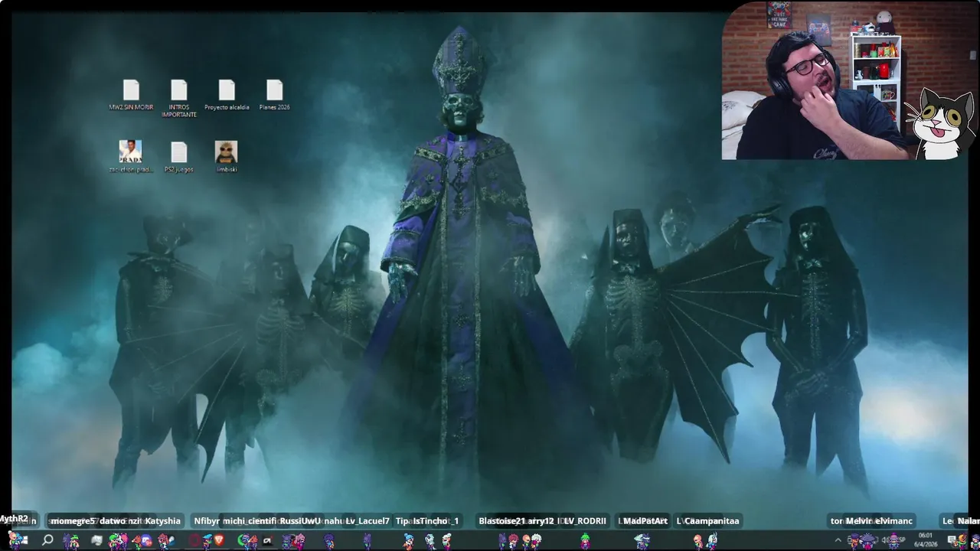Click the momegre5 viewer name label
The height and width of the screenshot is (551, 980).
click(x=73, y=521)
